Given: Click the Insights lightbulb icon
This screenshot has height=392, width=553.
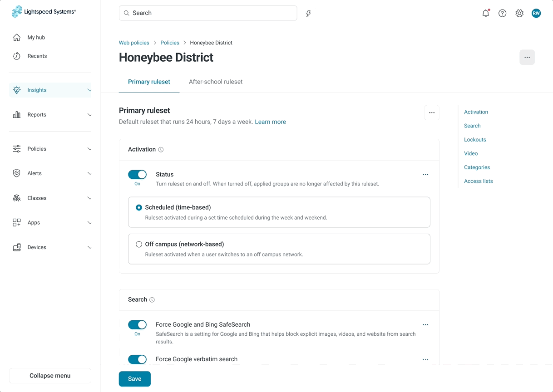Looking at the screenshot, I should [x=17, y=90].
